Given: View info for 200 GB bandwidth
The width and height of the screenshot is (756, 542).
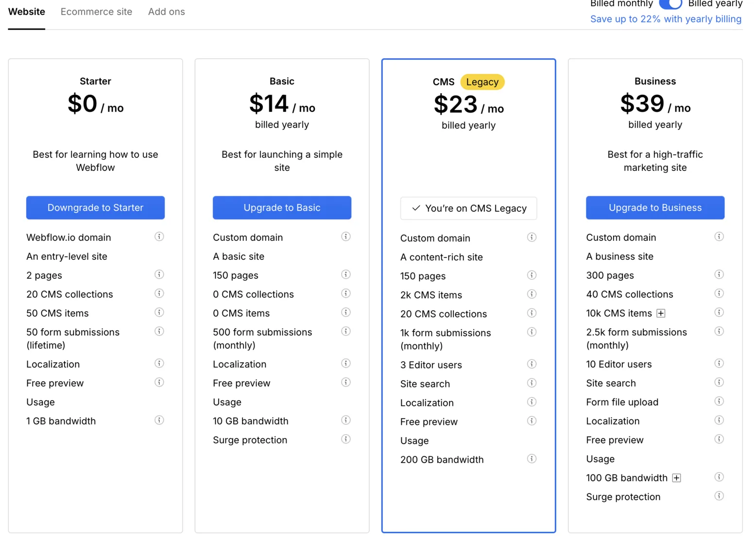Looking at the screenshot, I should [x=532, y=458].
